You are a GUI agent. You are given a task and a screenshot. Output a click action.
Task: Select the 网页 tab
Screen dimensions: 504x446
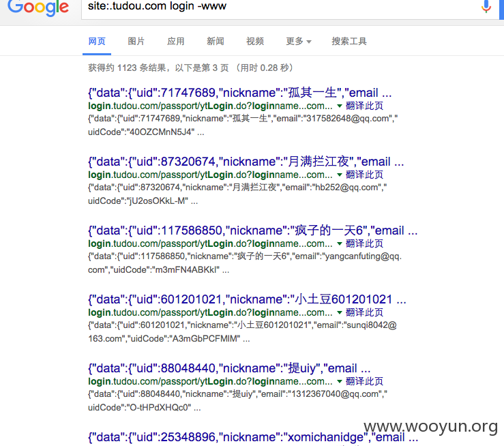click(x=97, y=41)
